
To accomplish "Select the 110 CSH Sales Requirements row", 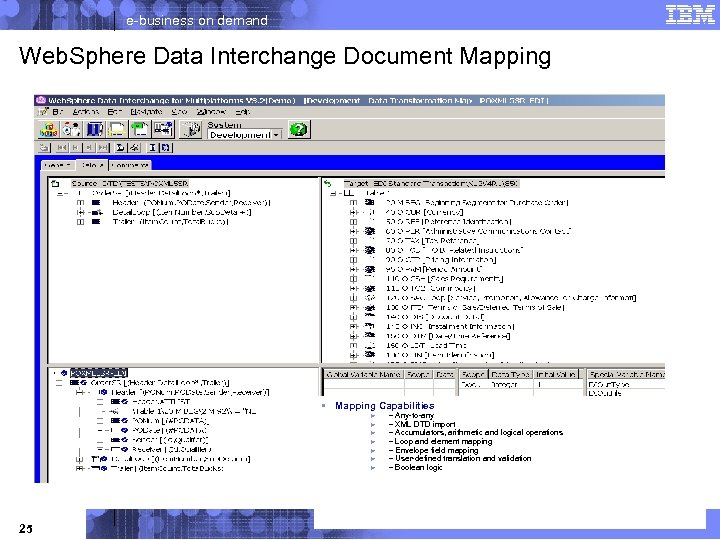I will coord(444,279).
